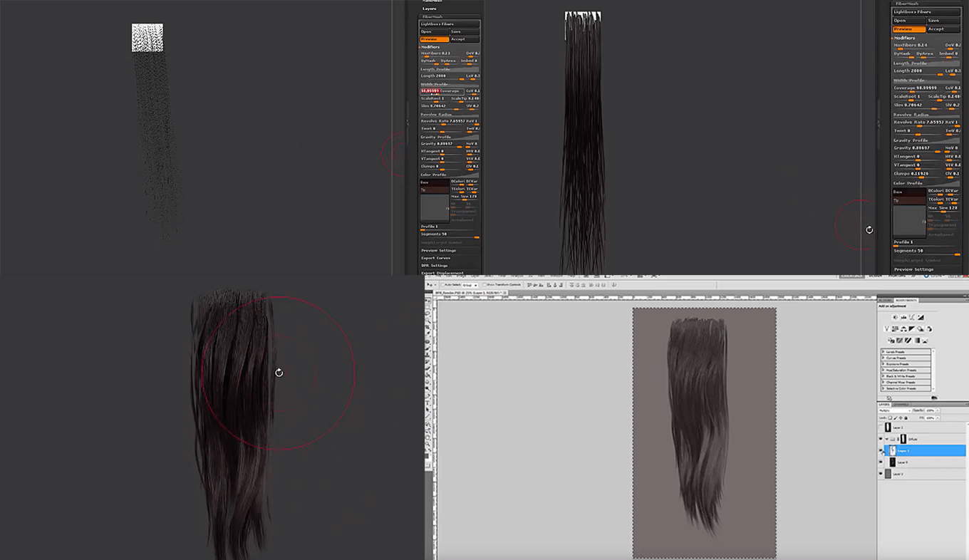Click Accept in left FiberMesh panel

465,39
